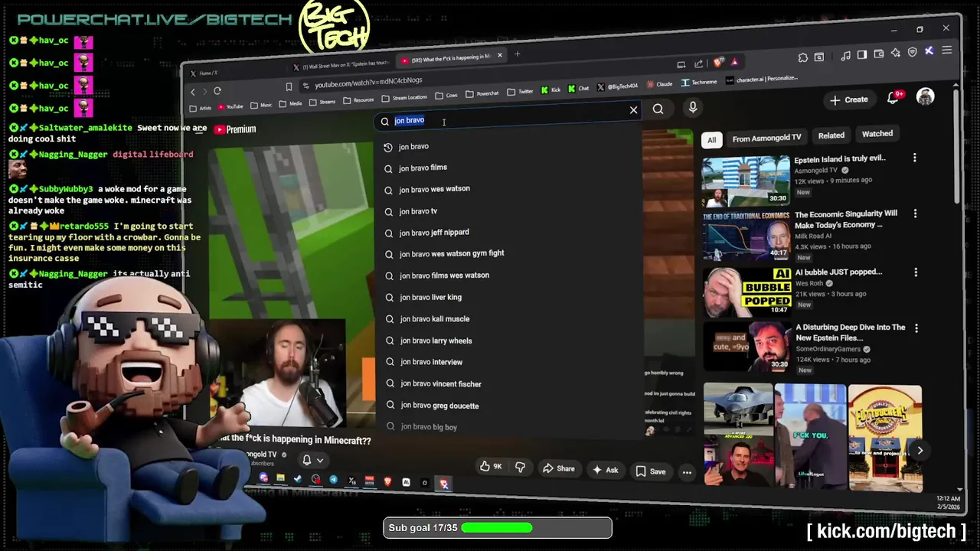
Task: Advance the Shorts shelf with next arrow
Action: coord(920,451)
